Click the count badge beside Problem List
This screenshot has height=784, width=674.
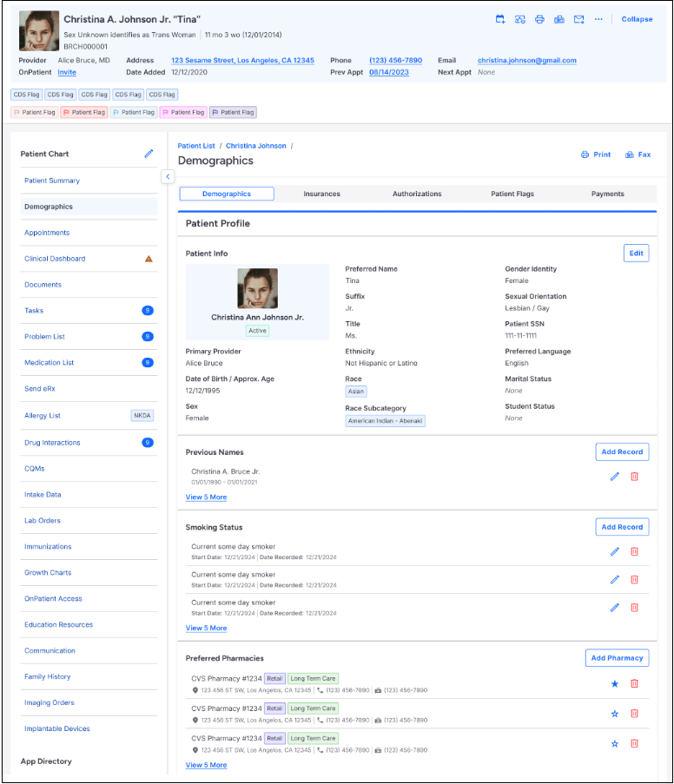pyautogui.click(x=148, y=337)
